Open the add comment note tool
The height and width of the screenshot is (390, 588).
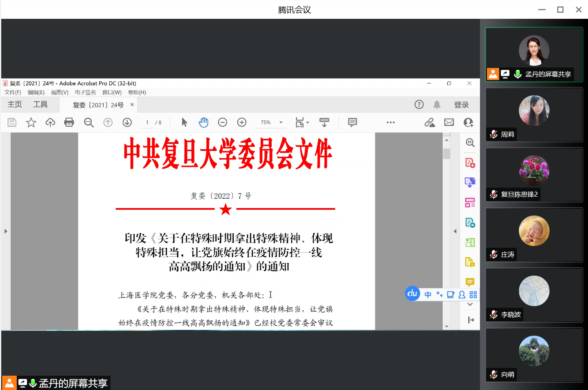352,122
